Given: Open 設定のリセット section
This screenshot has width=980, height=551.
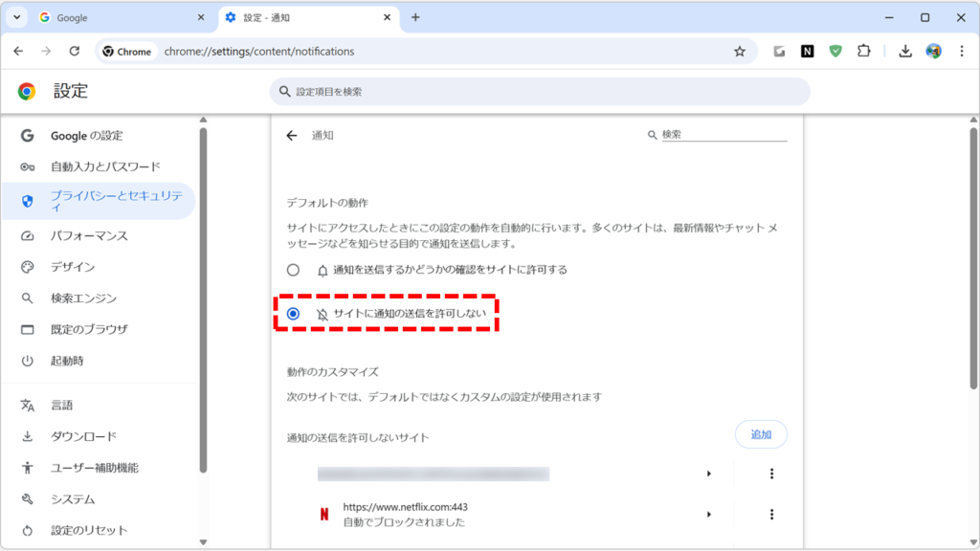Looking at the screenshot, I should coord(99,530).
